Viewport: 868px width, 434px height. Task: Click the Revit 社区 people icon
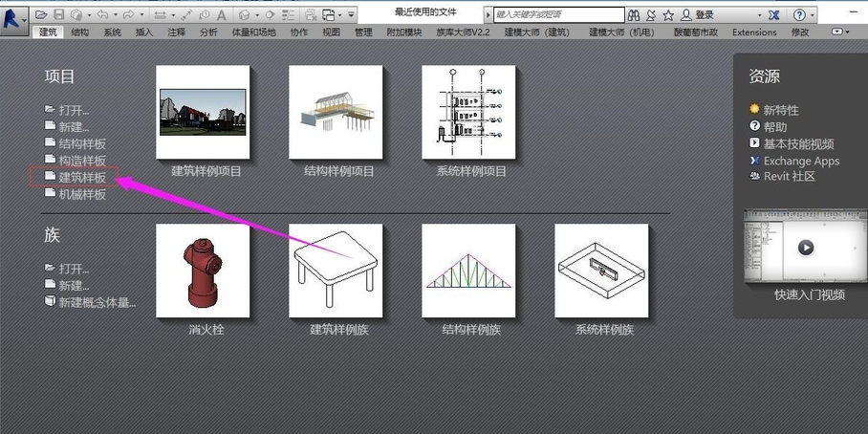(x=754, y=176)
